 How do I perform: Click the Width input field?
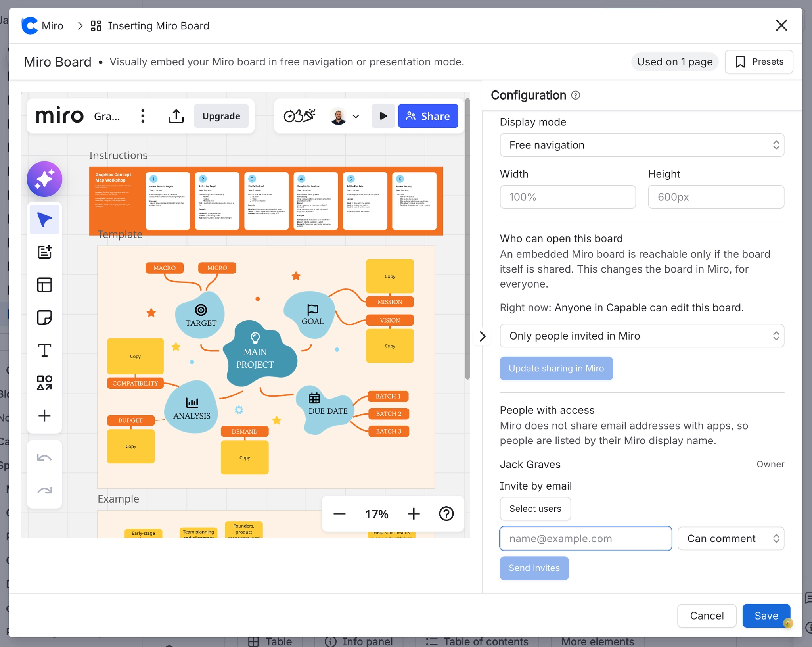(x=568, y=197)
